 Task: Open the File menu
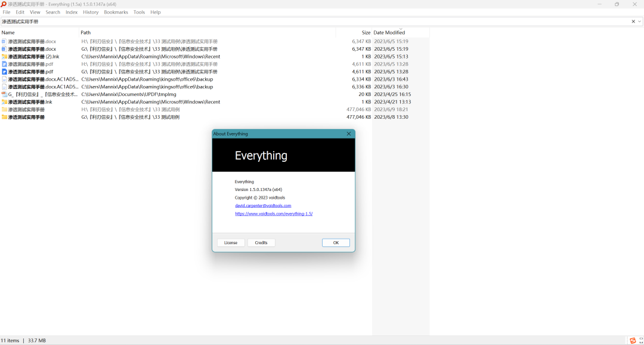pos(7,13)
